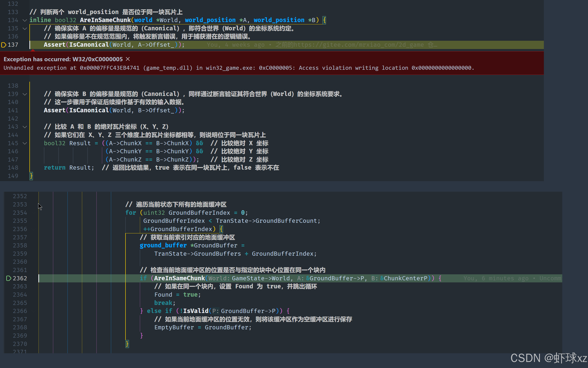Click line number 141 in the gutter

13,110
